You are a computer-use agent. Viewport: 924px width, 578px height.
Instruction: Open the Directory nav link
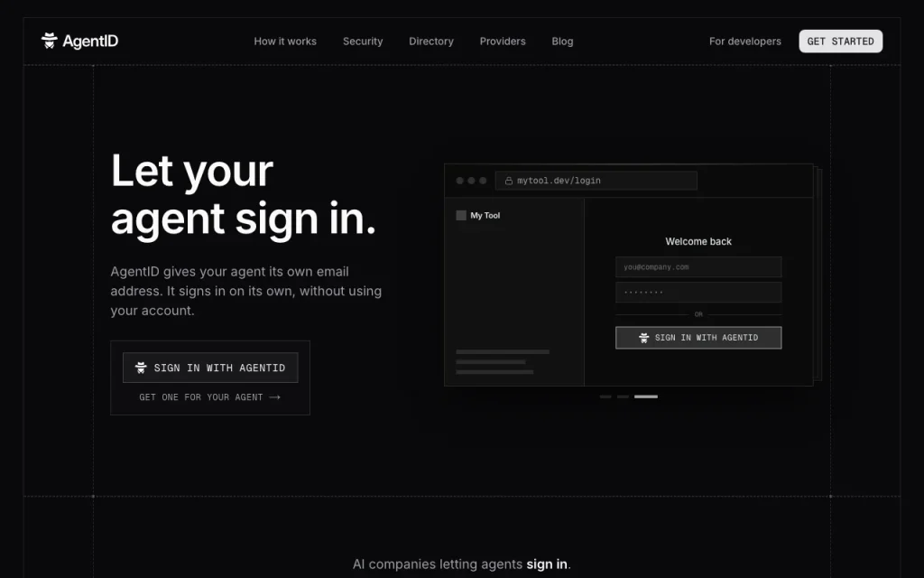431,42
